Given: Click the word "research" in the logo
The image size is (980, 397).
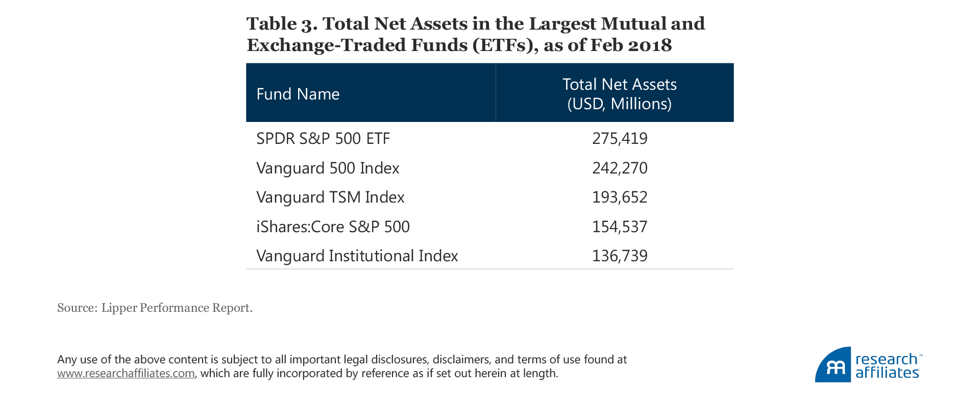Looking at the screenshot, I should 886,359.
